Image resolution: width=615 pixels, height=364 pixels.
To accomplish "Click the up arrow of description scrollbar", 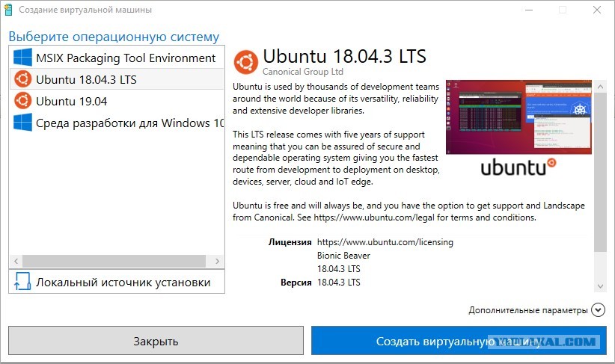I will (x=600, y=87).
